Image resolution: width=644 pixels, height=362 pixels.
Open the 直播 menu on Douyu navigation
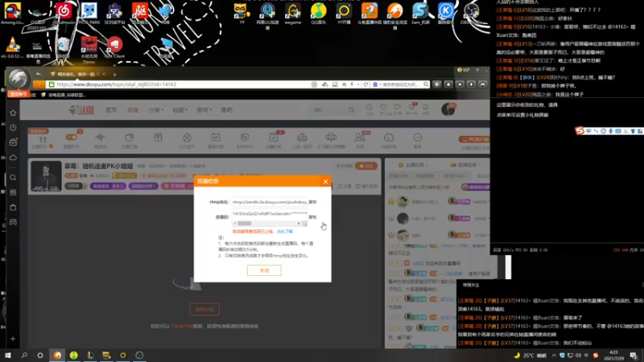pos(132,110)
